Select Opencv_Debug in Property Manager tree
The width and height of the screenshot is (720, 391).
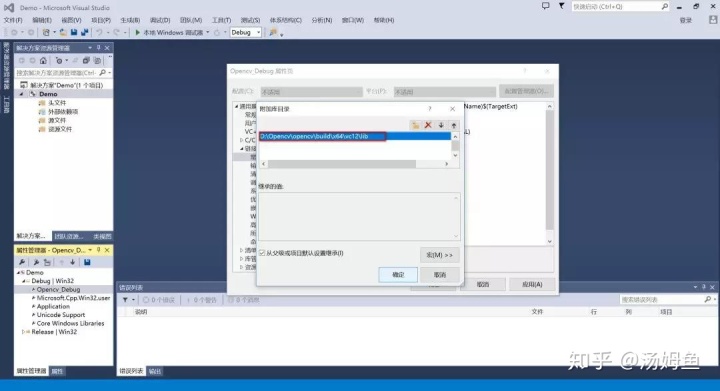click(x=58, y=290)
